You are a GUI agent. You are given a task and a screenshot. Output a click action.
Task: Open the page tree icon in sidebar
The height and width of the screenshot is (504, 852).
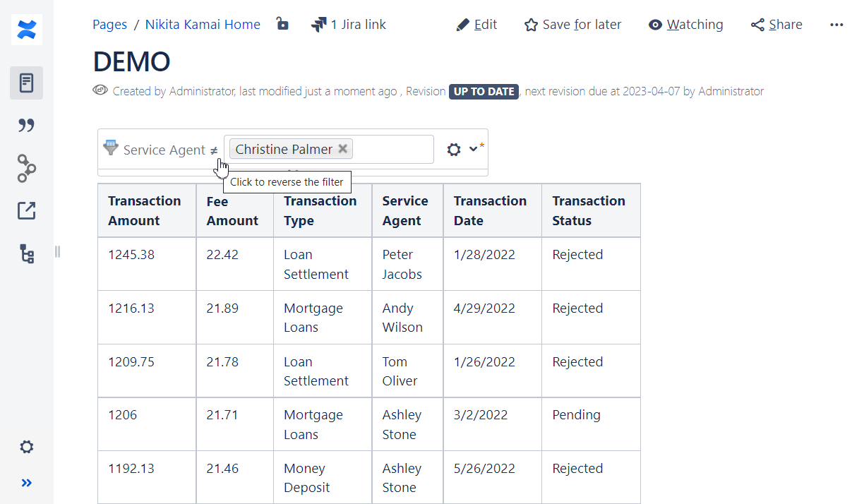tap(27, 254)
